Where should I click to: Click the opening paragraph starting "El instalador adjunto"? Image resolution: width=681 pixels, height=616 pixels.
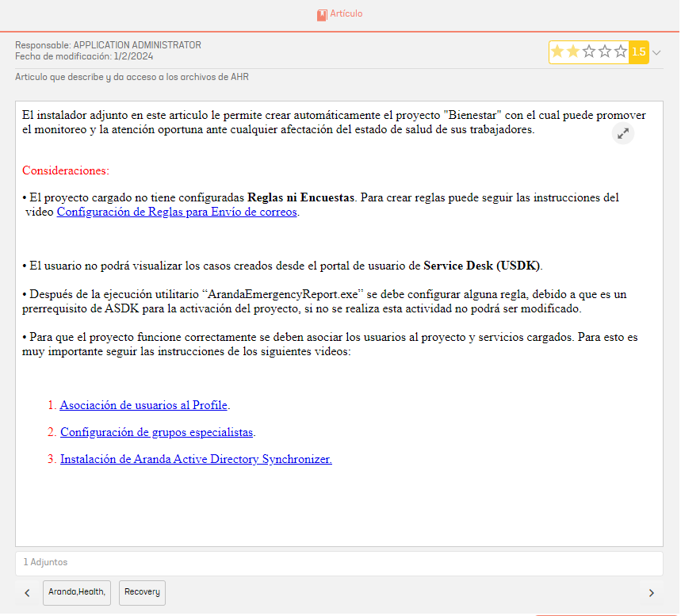(x=334, y=122)
